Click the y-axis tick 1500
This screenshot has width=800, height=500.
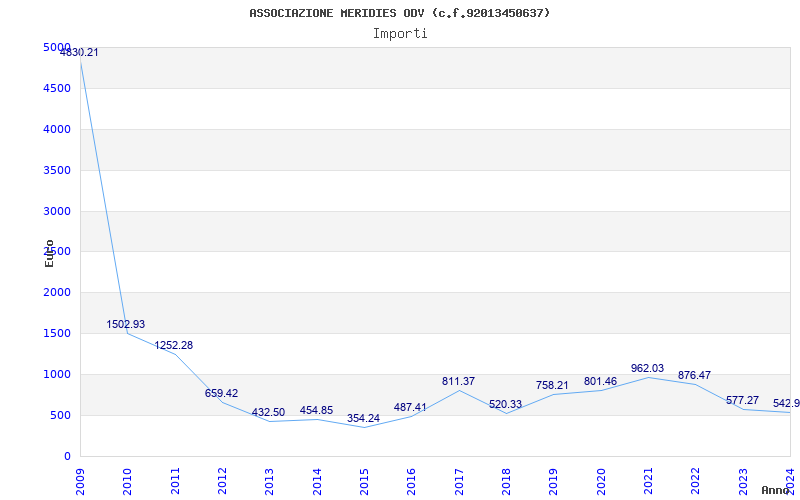click(x=57, y=334)
